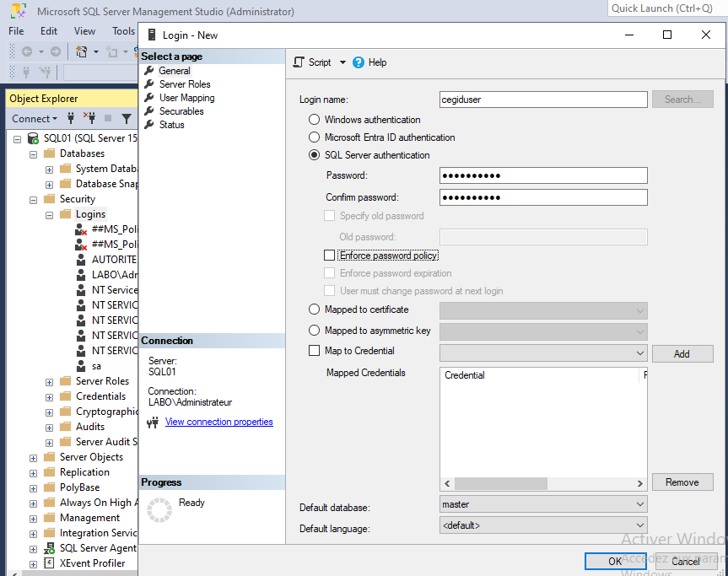Open the File menu
The height and width of the screenshot is (576, 728).
[x=16, y=31]
